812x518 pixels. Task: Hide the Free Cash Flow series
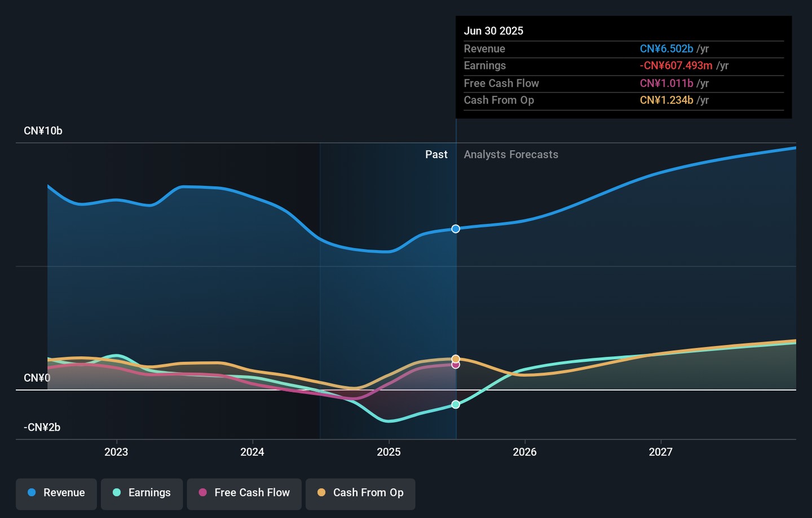(x=244, y=493)
